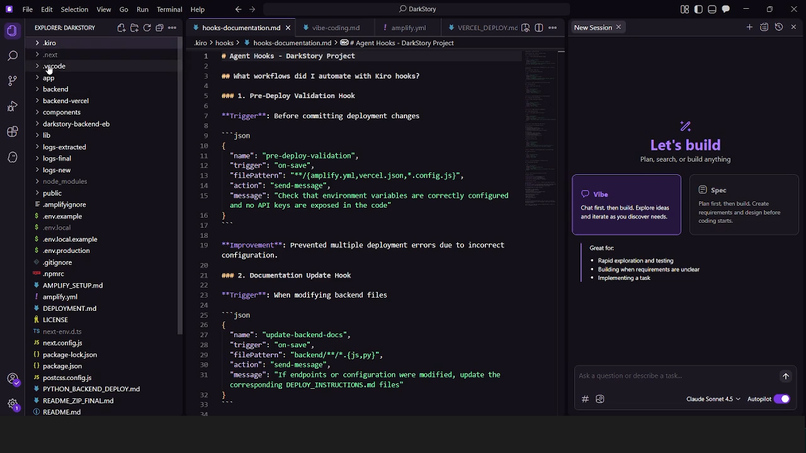This screenshot has height=453, width=806.
Task: Click the DarkStory command center search
Action: point(417,9)
